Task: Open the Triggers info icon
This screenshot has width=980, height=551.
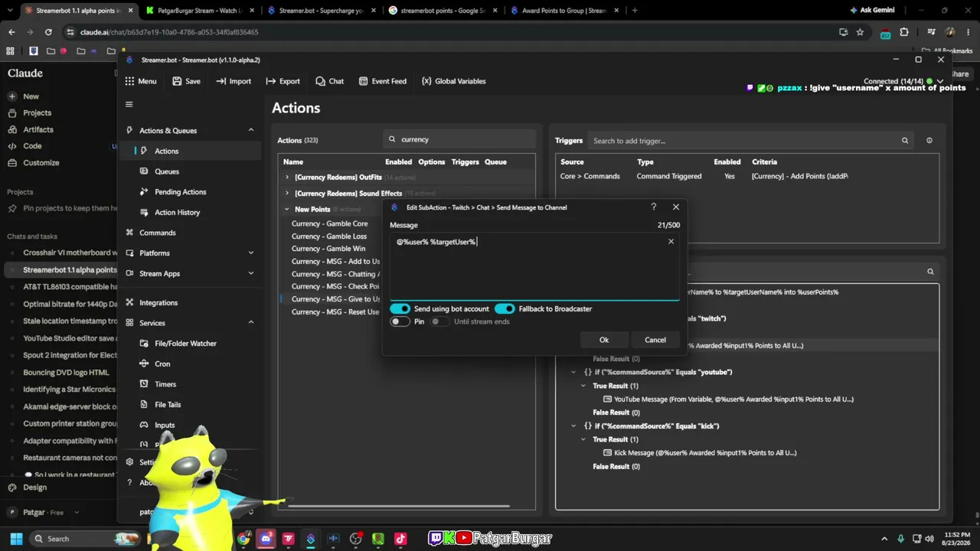Action: pyautogui.click(x=929, y=141)
